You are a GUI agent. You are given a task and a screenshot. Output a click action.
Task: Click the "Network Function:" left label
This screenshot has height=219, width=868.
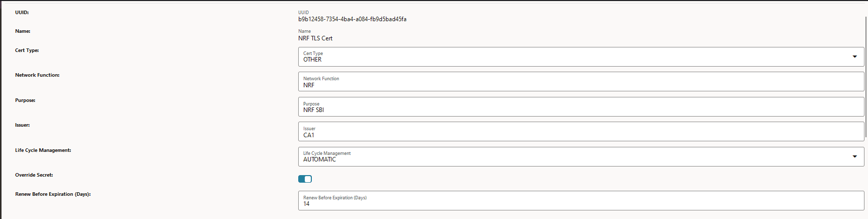(x=37, y=75)
